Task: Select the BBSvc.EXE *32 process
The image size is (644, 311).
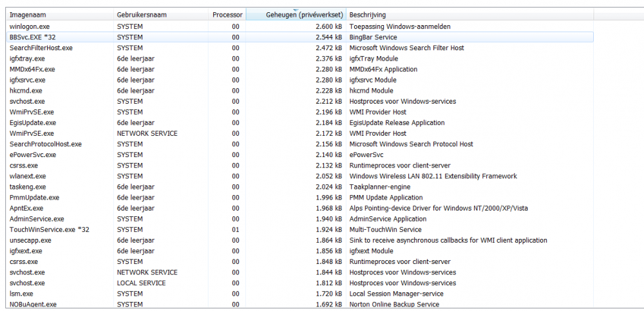Action: [32, 37]
